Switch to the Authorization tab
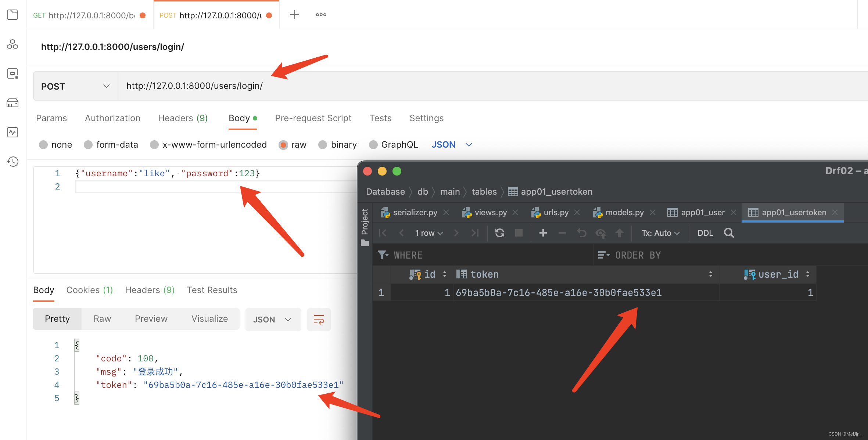Viewport: 868px width, 440px height. (x=112, y=118)
